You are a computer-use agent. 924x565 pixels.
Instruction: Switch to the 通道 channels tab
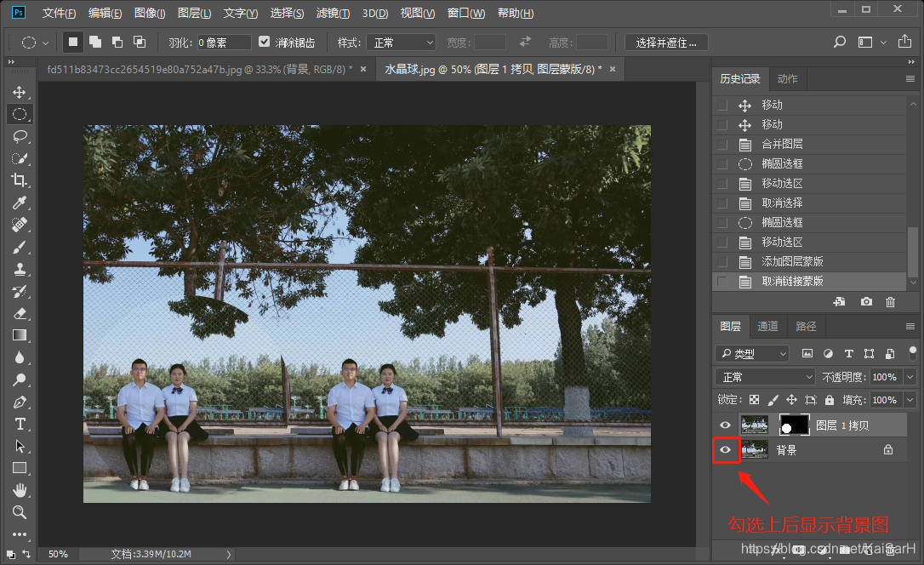coord(767,327)
